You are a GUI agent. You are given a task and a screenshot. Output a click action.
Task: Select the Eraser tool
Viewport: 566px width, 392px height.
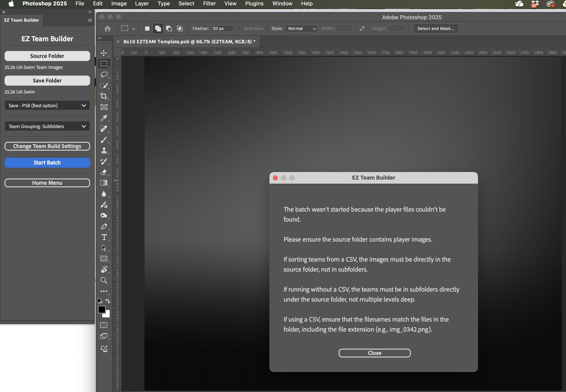point(104,172)
